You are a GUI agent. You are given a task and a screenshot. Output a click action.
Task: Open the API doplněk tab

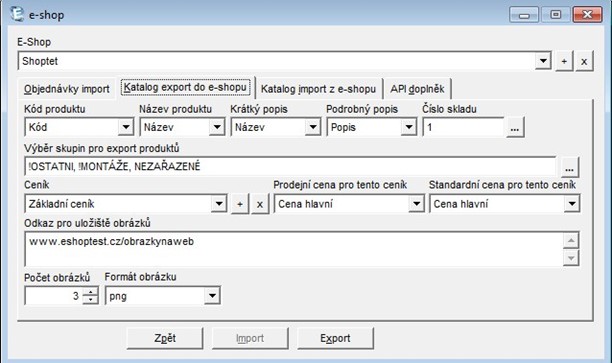(x=417, y=89)
